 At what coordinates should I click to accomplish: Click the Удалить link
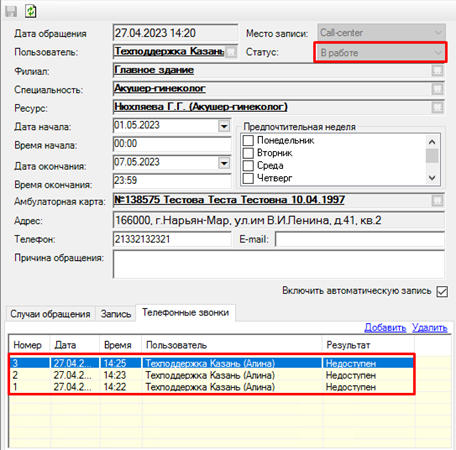click(x=429, y=328)
